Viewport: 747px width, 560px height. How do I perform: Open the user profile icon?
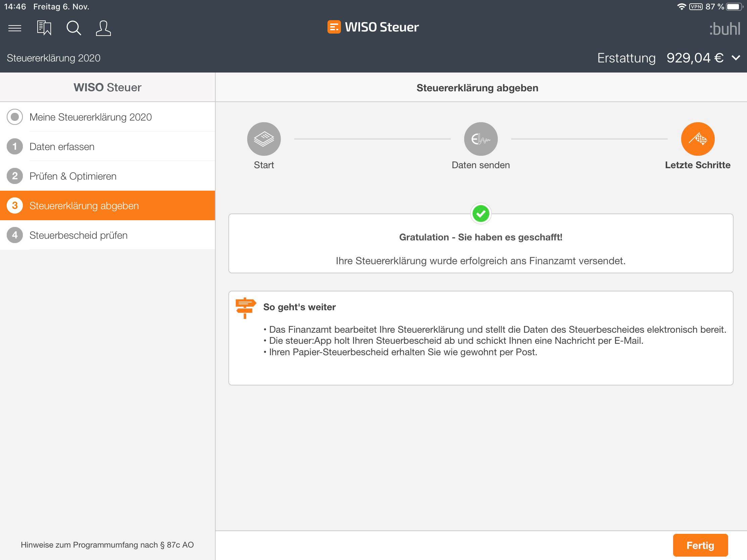tap(103, 28)
